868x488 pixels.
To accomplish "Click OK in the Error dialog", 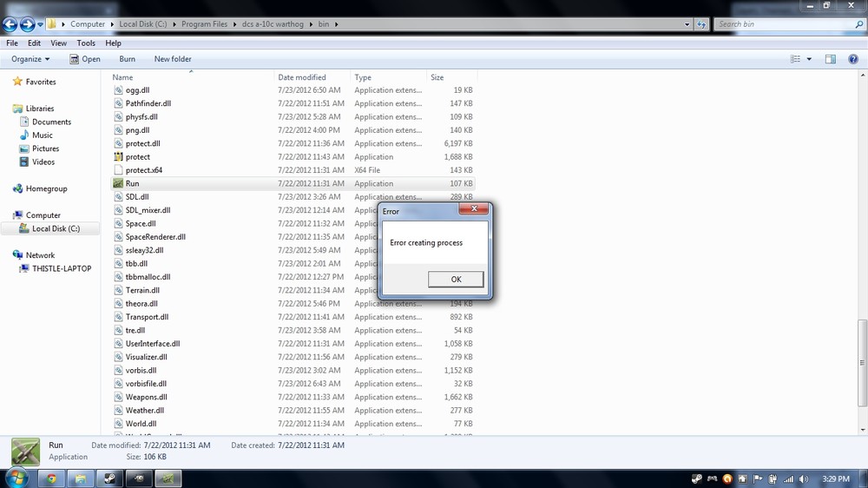I will click(x=456, y=280).
